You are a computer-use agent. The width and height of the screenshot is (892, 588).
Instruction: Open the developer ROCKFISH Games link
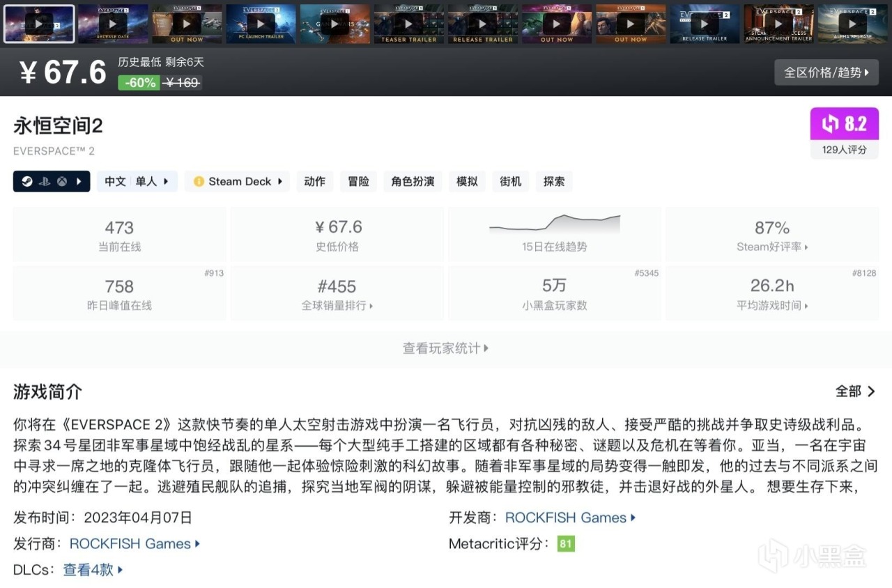(570, 518)
